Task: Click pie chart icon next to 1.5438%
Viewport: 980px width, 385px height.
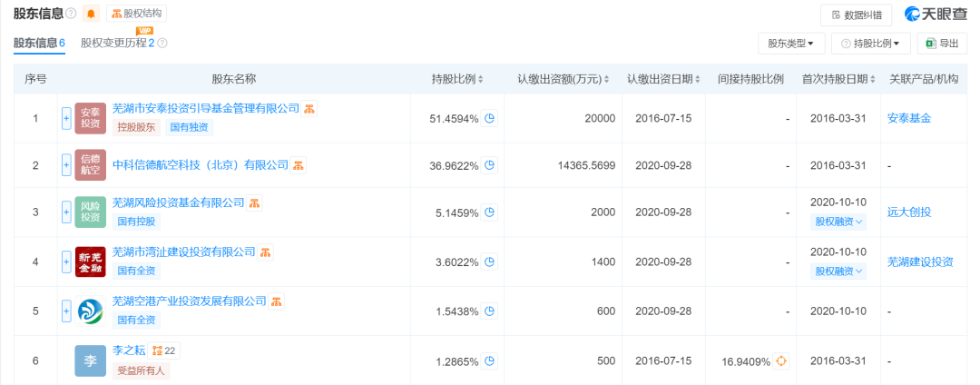Action: coord(490,311)
